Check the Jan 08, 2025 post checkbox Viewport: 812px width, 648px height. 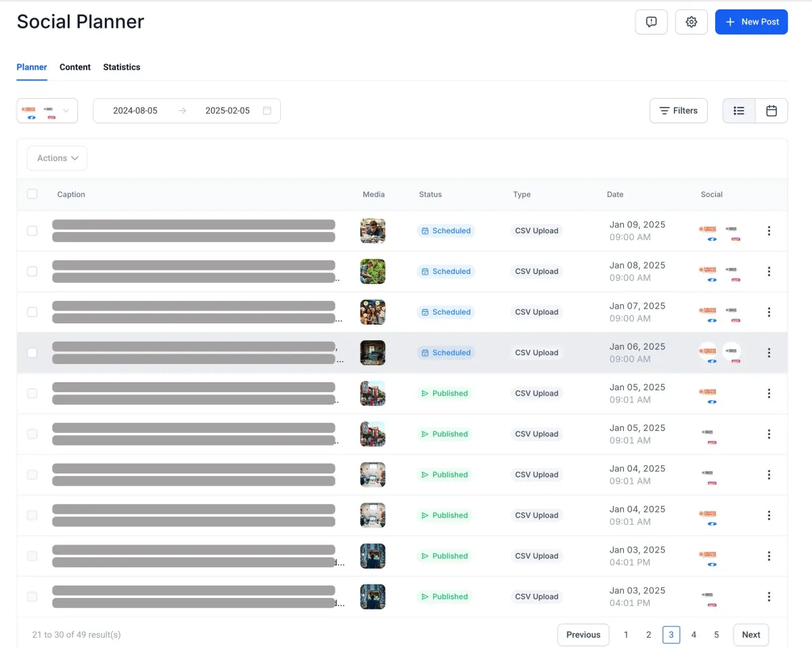(x=32, y=271)
